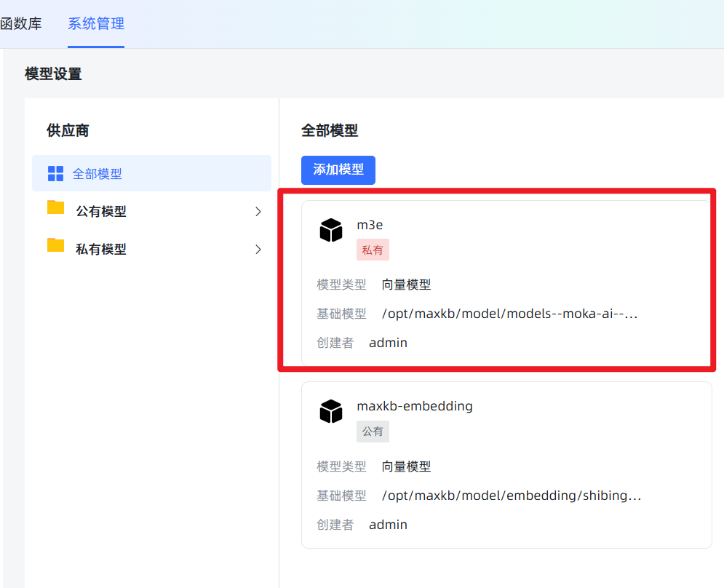Click the maxkb-embedding base model path

512,496
